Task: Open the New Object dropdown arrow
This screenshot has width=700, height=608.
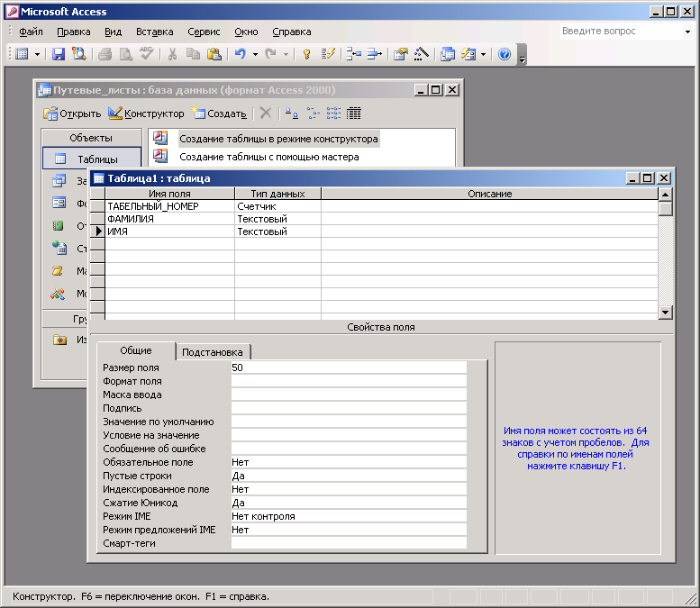Action: tap(483, 54)
